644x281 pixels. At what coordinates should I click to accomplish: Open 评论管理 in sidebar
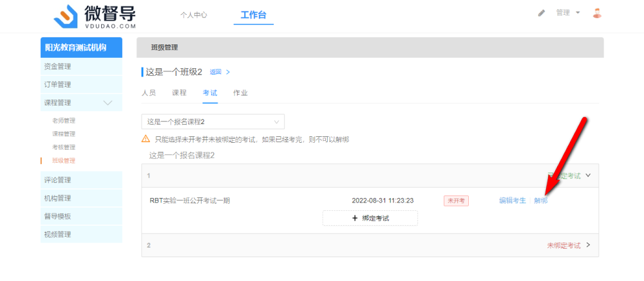point(81,179)
